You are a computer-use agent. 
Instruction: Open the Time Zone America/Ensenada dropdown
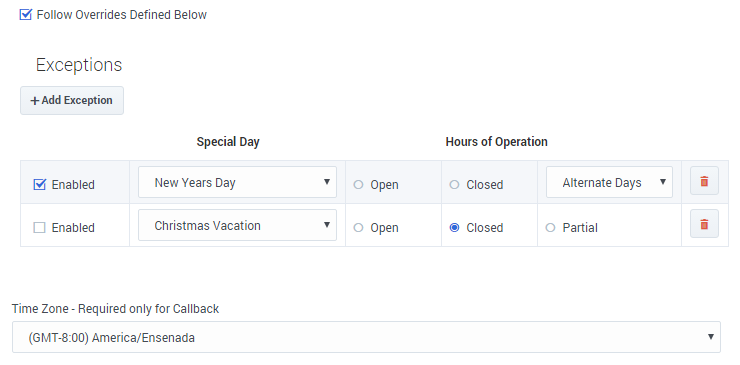click(366, 337)
